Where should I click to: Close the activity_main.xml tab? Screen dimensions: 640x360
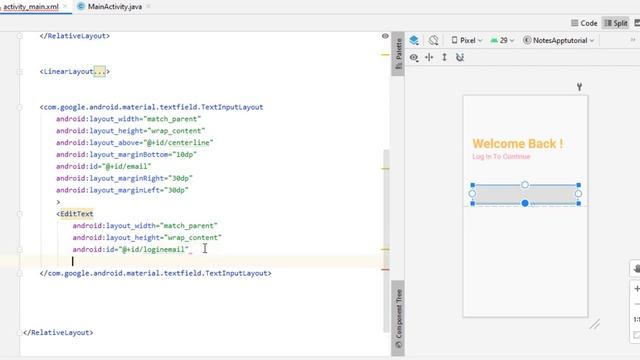(65, 7)
